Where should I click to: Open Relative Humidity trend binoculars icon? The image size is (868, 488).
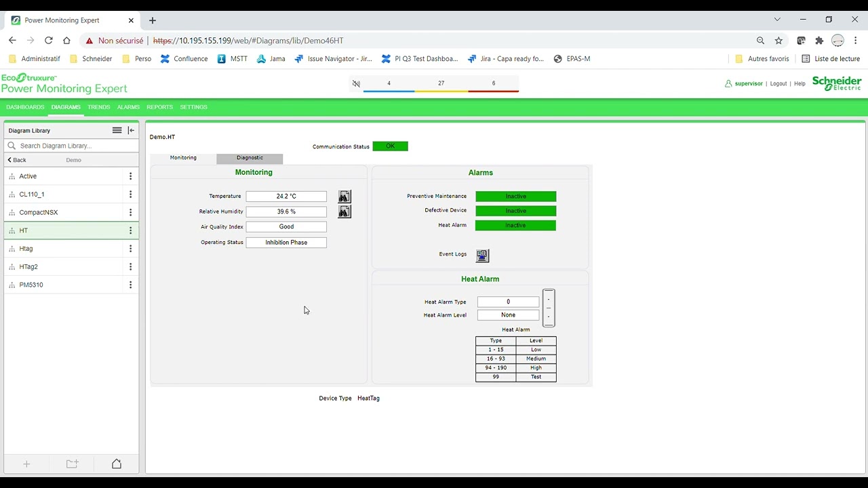[344, 211]
